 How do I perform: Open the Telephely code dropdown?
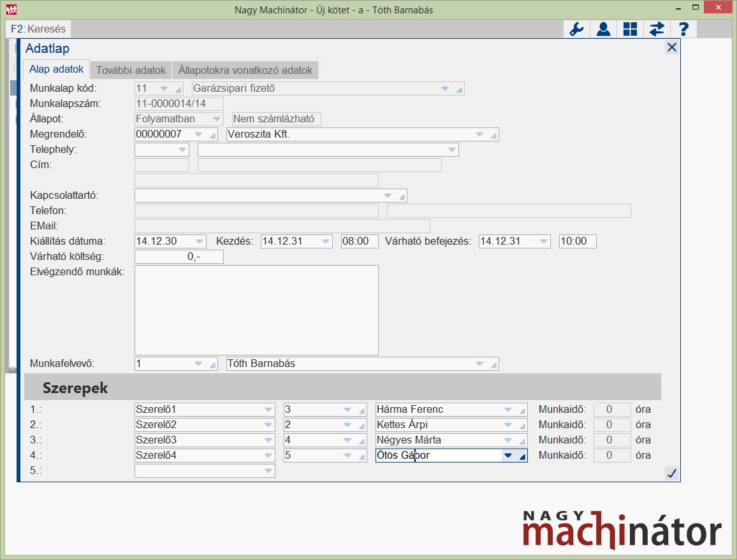182,150
